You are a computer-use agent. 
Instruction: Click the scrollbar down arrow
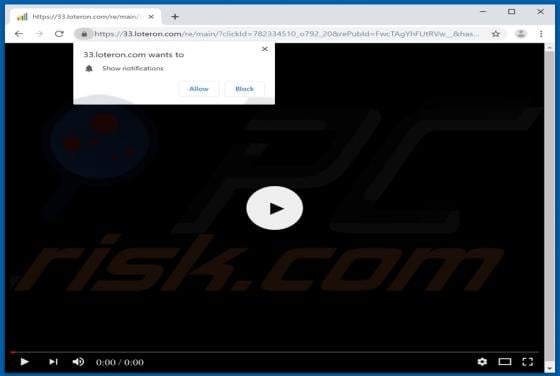(549, 367)
